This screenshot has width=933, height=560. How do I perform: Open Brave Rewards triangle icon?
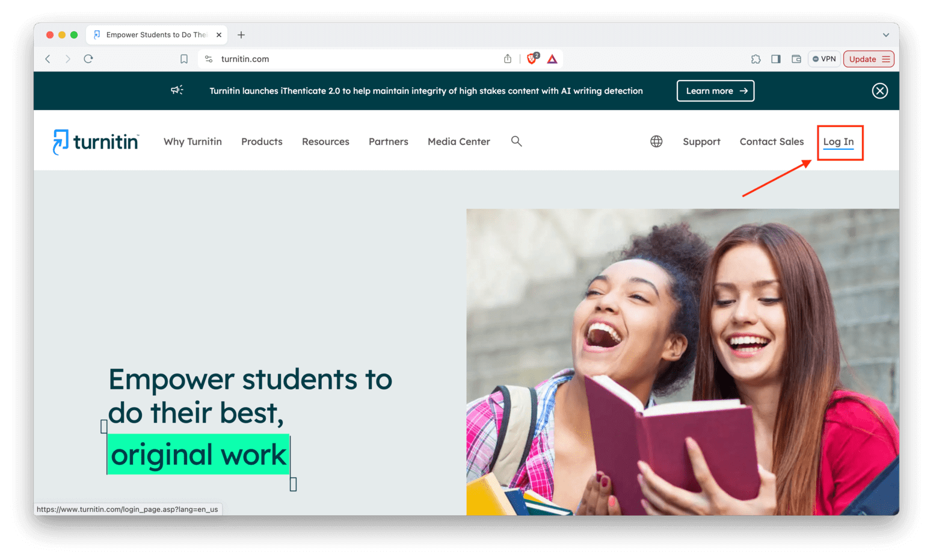(552, 58)
